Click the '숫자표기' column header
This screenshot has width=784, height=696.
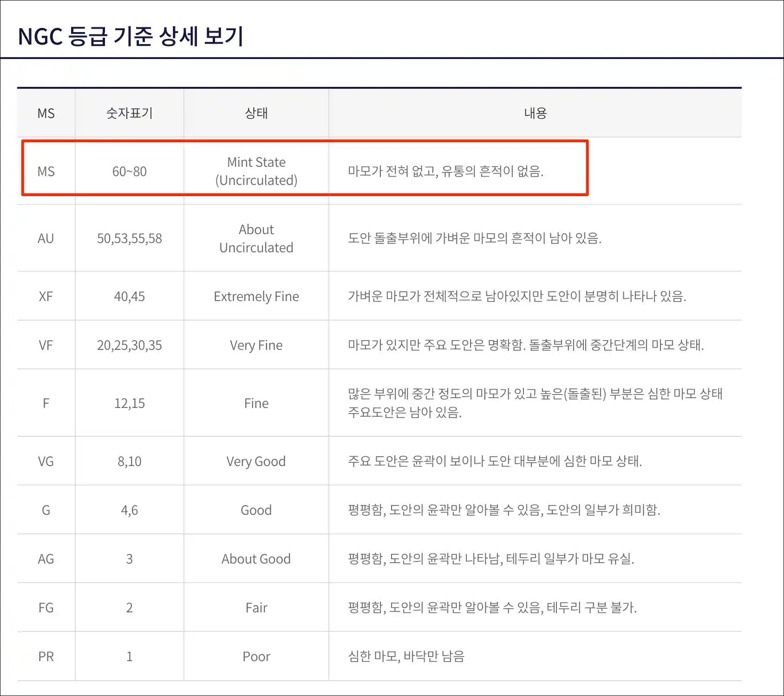(x=130, y=113)
